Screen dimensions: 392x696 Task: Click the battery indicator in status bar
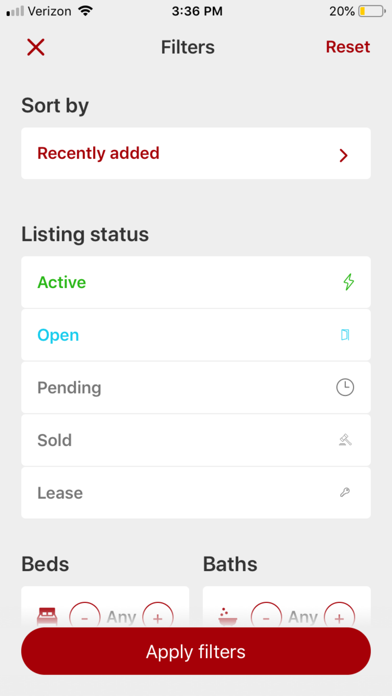point(372,11)
